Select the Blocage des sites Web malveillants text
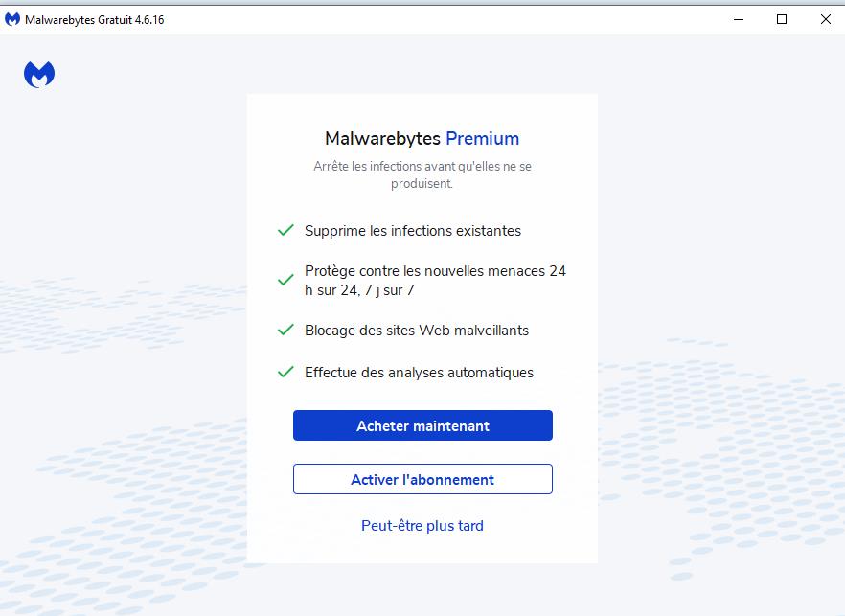This screenshot has height=616, width=845. [x=417, y=330]
